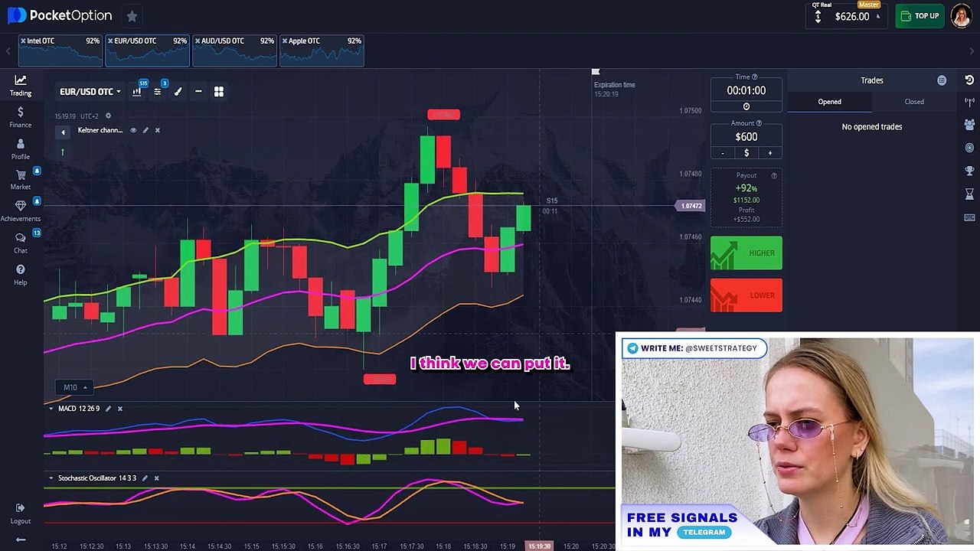Close the AUD/USD OTC tab
The width and height of the screenshot is (980, 551).
(x=198, y=41)
